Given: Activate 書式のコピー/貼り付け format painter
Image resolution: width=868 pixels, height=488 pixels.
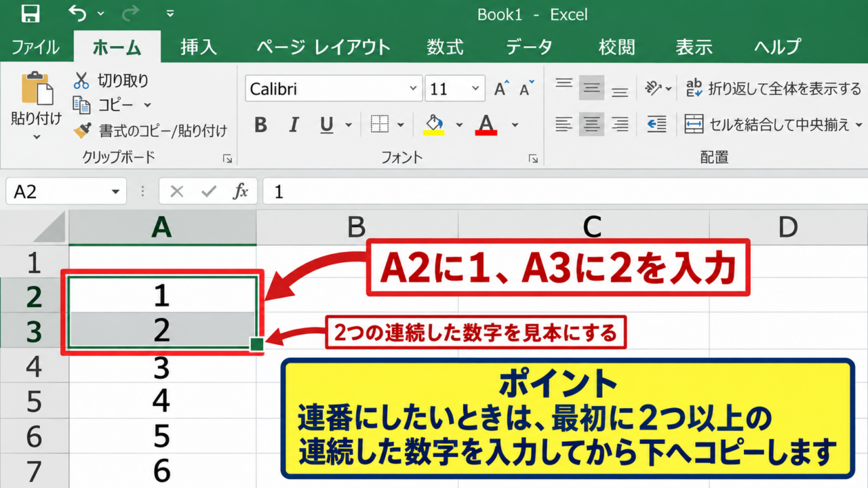Looking at the screenshot, I should pos(151,131).
